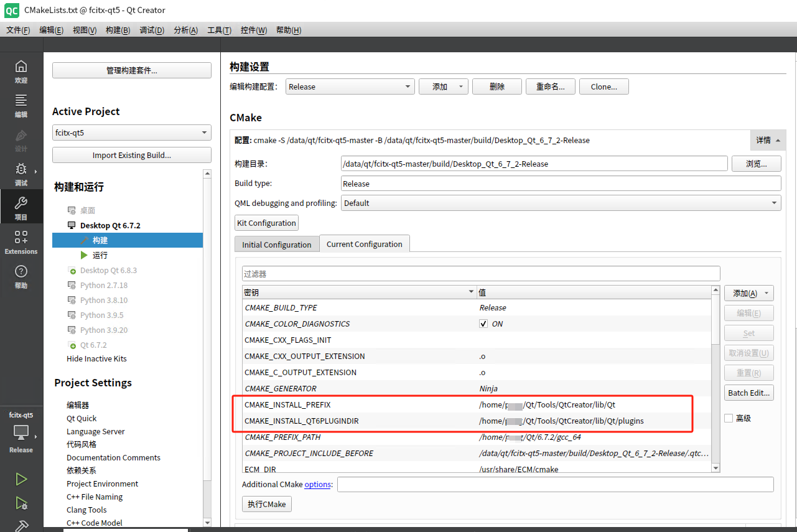Open the Clang Tools project setting
The height and width of the screenshot is (532, 797).
[86, 510]
